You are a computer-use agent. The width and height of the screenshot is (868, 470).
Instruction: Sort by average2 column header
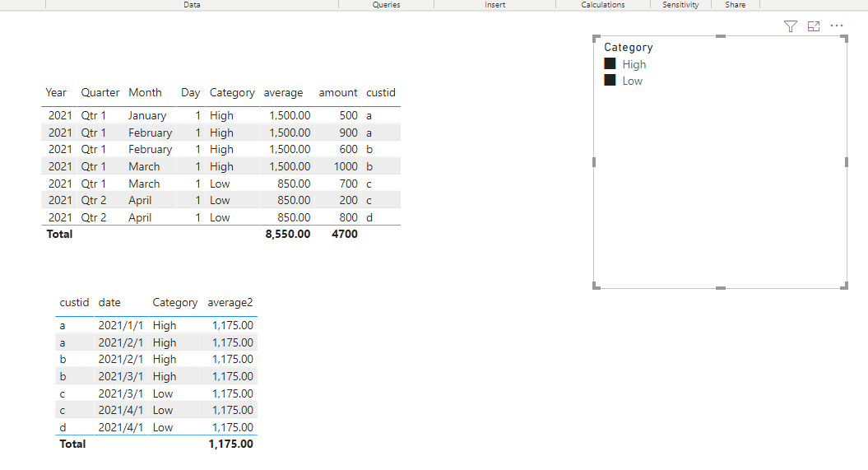[x=230, y=302]
